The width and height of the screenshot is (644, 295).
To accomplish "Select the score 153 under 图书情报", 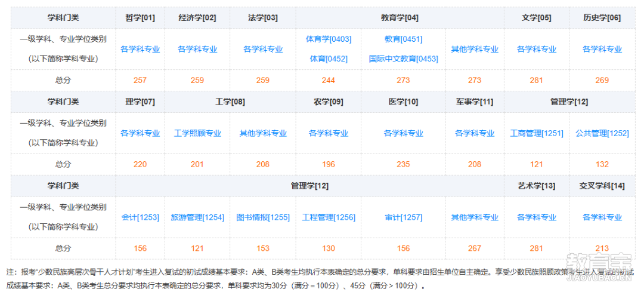I will point(263,248).
